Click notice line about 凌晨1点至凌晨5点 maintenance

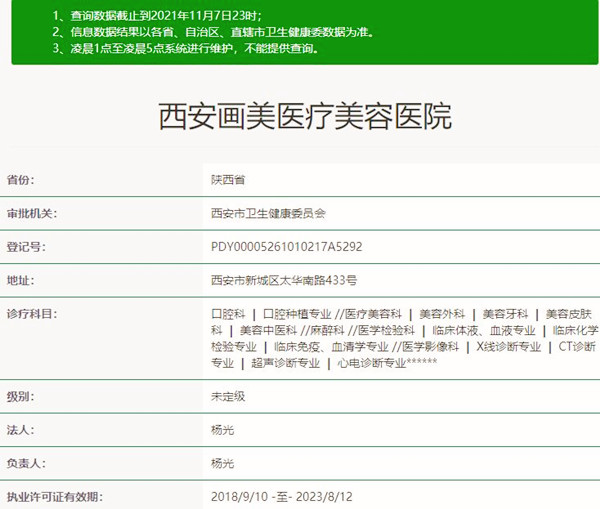[186, 49]
